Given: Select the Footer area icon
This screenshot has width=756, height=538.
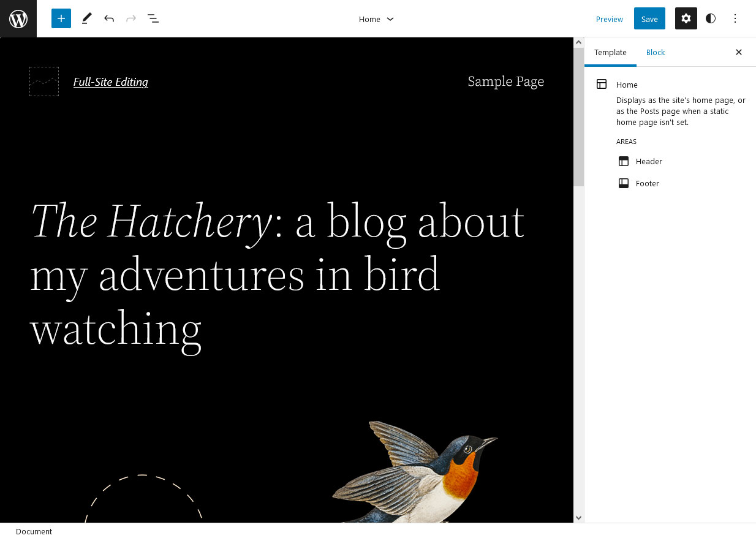Looking at the screenshot, I should click(623, 183).
